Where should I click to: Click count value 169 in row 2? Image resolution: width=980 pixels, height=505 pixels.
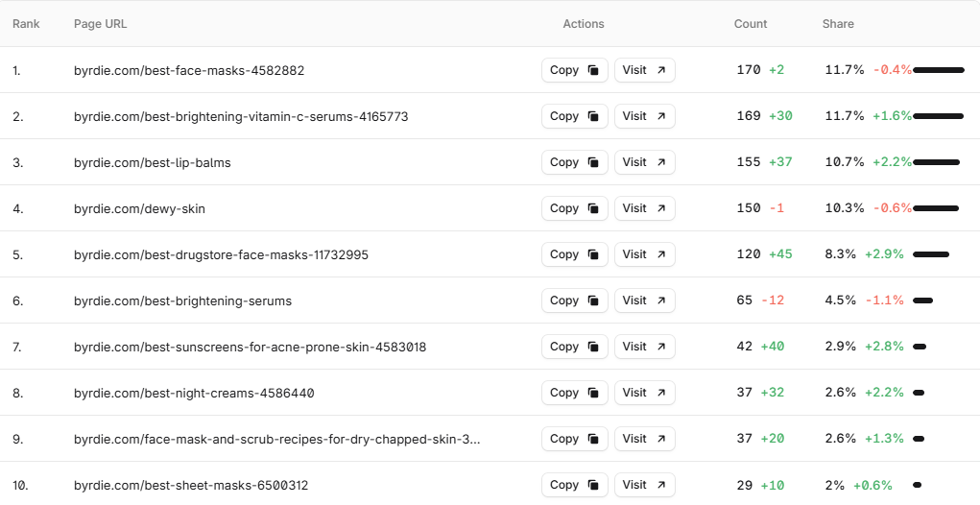point(748,116)
